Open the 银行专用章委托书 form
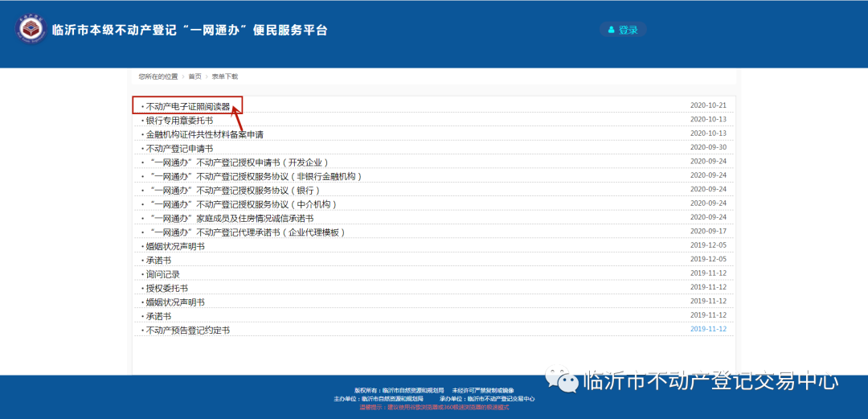The width and height of the screenshot is (868, 419). tap(179, 121)
